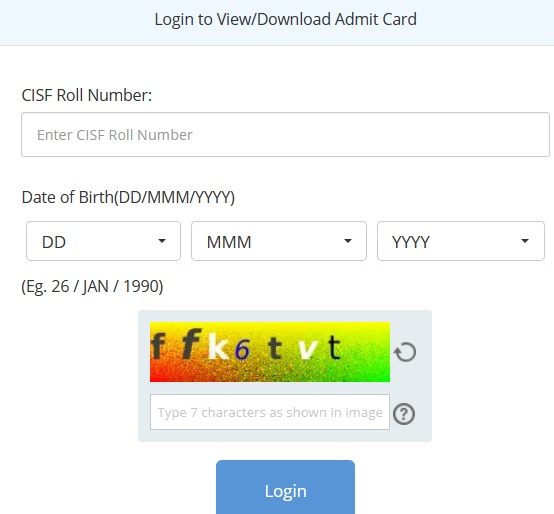
Task: Click the final letter t in captcha
Action: click(334, 347)
